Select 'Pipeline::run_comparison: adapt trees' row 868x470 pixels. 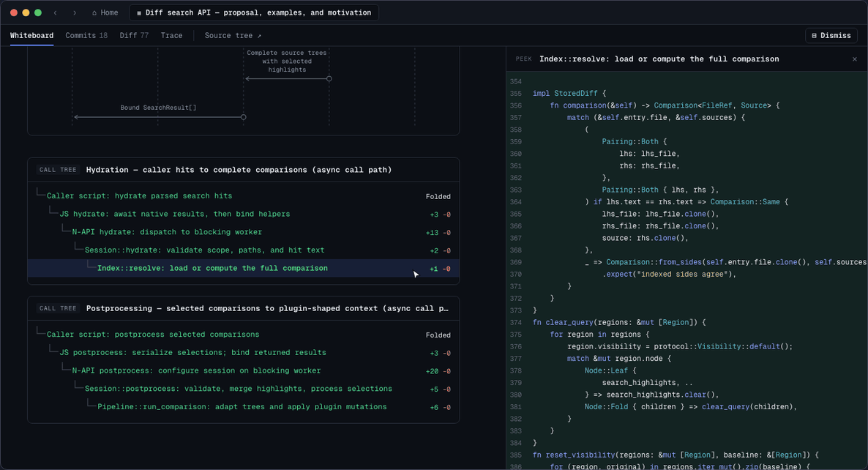(244, 407)
